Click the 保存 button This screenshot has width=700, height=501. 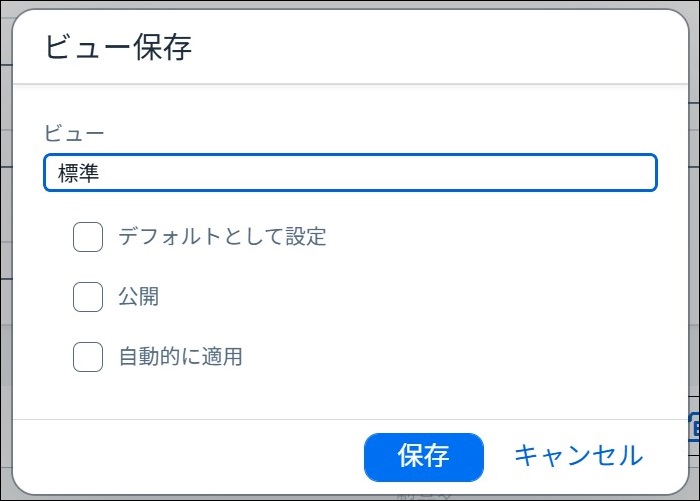tap(424, 457)
